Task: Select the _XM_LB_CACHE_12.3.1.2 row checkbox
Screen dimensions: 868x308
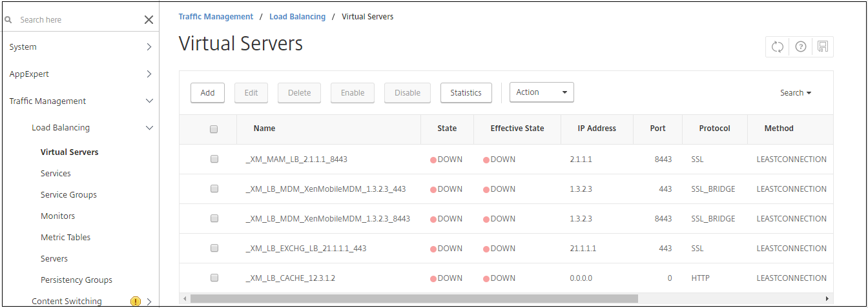Action: point(214,278)
